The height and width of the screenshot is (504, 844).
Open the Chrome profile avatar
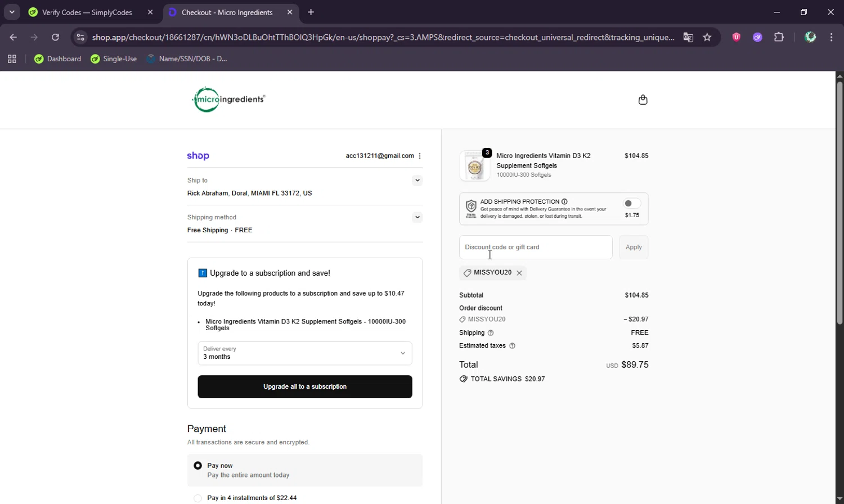(810, 37)
